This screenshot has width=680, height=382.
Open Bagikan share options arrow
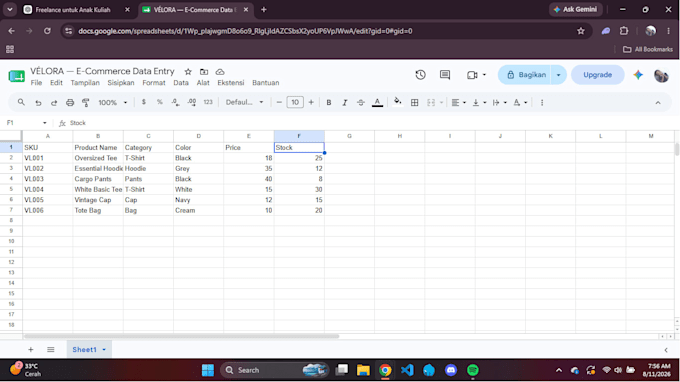click(559, 75)
